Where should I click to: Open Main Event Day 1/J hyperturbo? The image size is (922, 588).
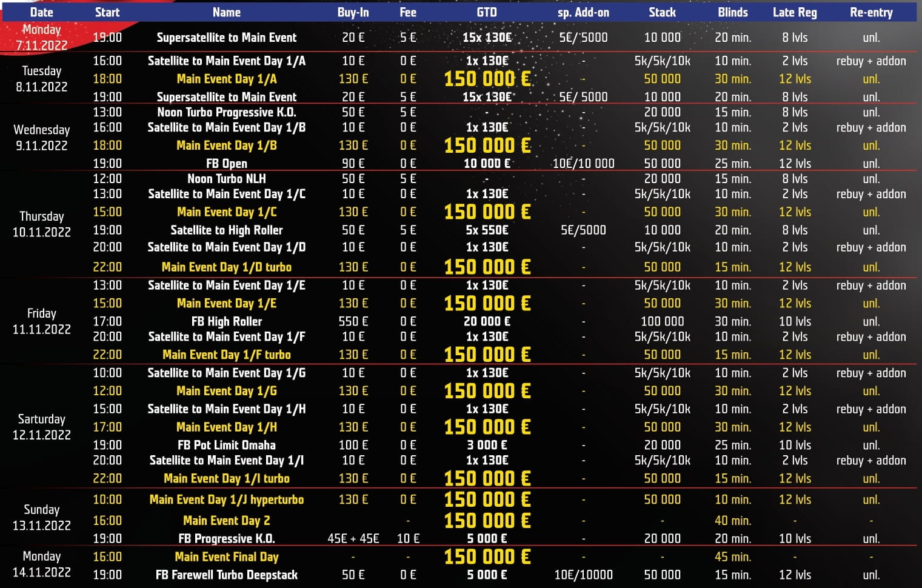pos(226,499)
